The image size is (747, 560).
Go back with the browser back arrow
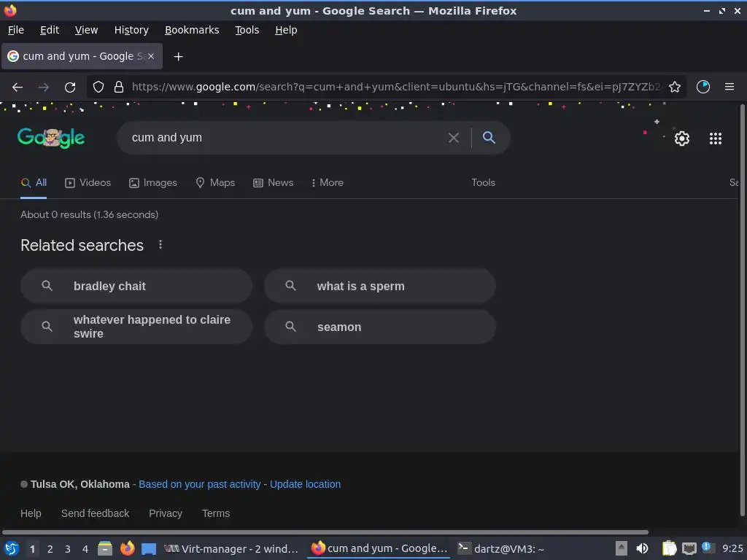(18, 87)
